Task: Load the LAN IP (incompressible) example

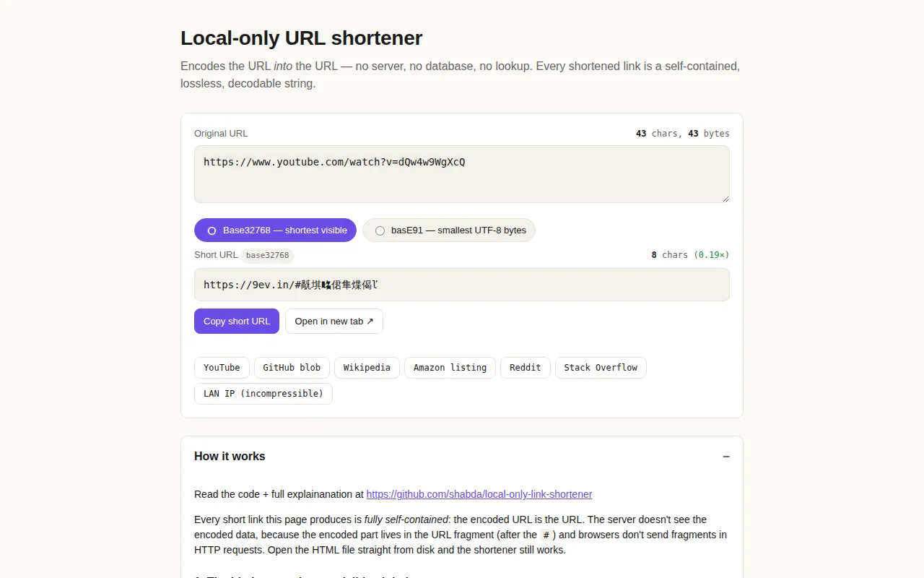Action: [x=263, y=393]
